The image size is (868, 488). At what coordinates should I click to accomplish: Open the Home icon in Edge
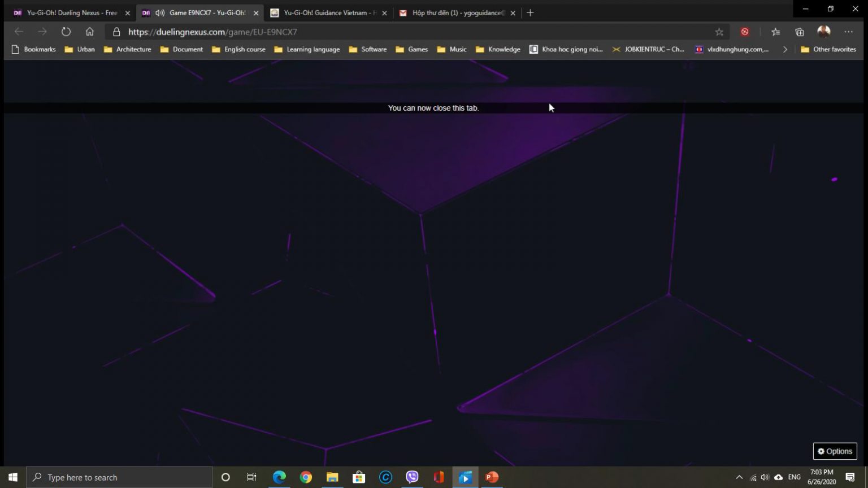click(90, 32)
